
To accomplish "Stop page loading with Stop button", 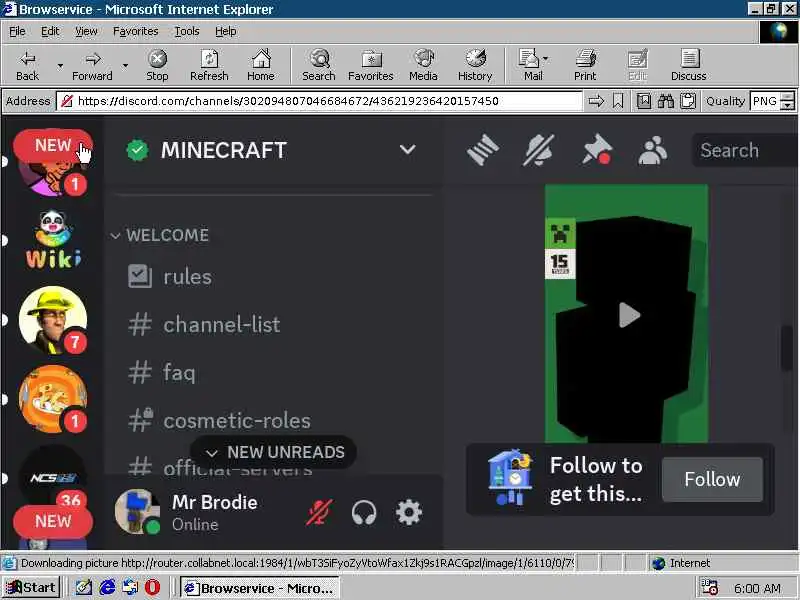I will [157, 65].
